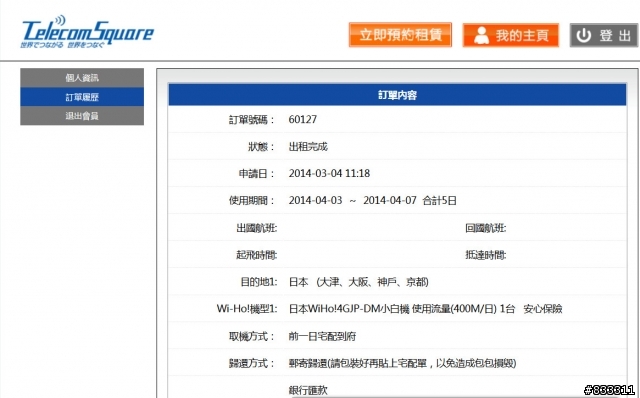Click the 取機方式 label
640x398 pixels.
coord(252,336)
